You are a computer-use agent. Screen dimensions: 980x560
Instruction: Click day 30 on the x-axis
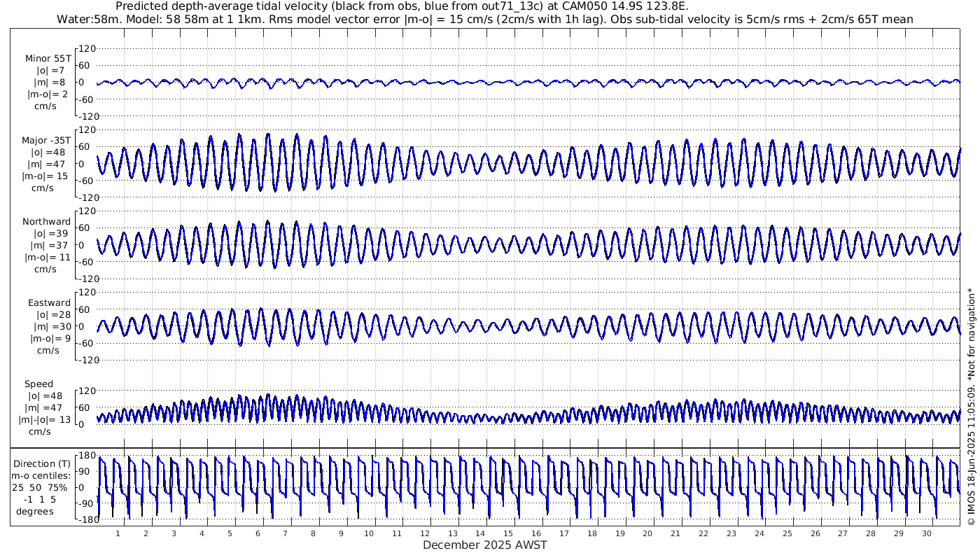(926, 533)
